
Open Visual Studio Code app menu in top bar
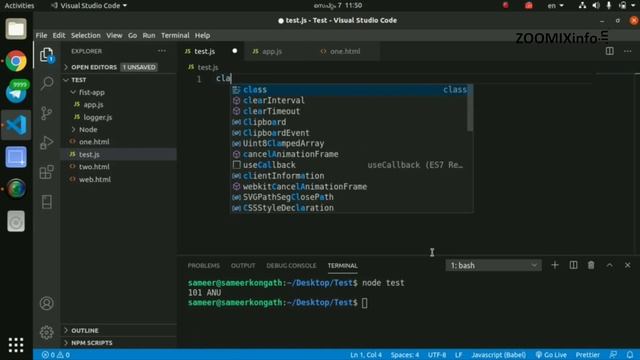89,5
